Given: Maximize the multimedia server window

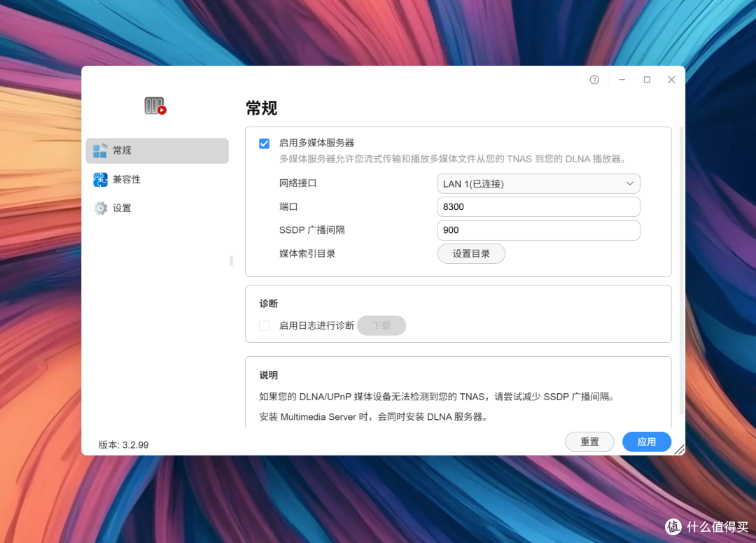Looking at the screenshot, I should (647, 80).
